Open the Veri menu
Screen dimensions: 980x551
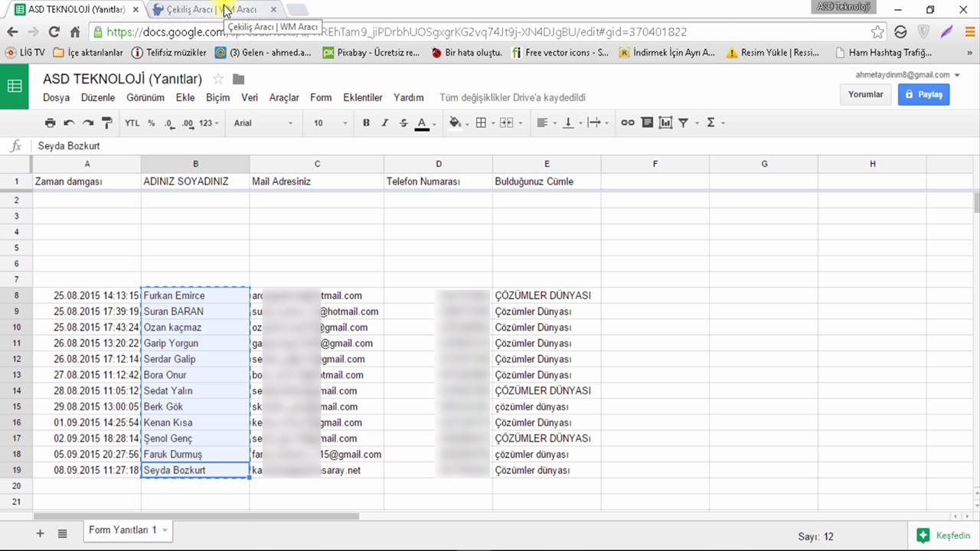pos(250,98)
